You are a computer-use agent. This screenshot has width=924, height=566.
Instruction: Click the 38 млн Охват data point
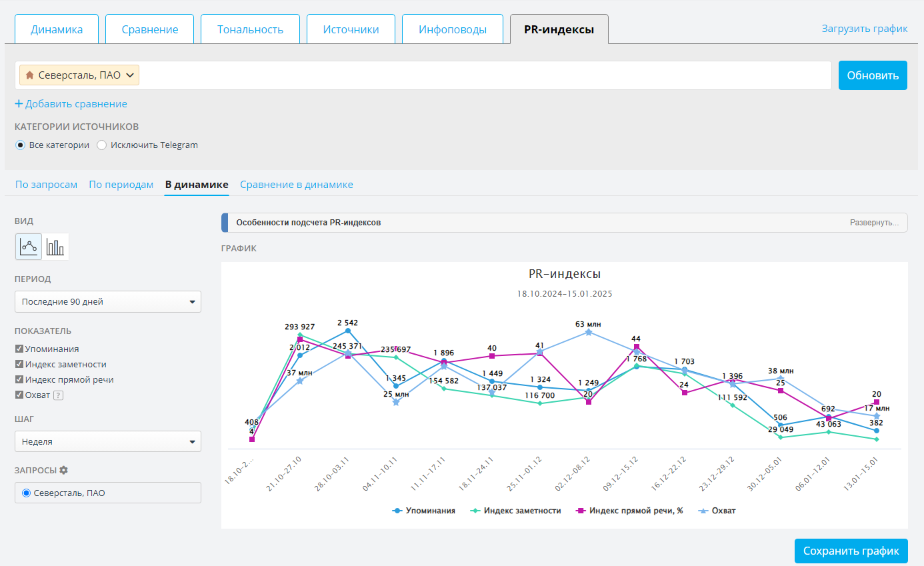click(781, 378)
